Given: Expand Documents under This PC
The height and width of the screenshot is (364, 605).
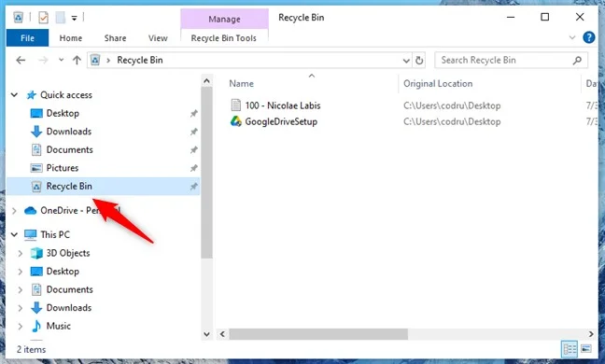Looking at the screenshot, I should coord(20,290).
